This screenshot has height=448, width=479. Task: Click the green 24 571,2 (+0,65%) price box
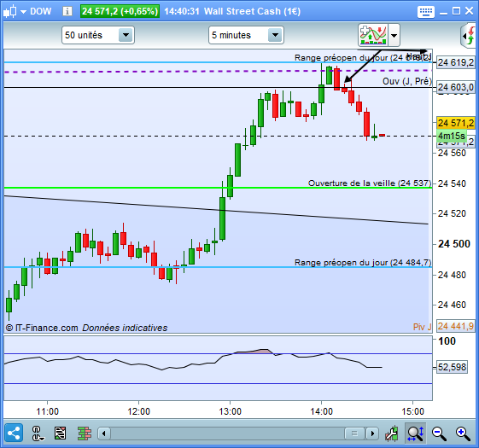click(120, 11)
